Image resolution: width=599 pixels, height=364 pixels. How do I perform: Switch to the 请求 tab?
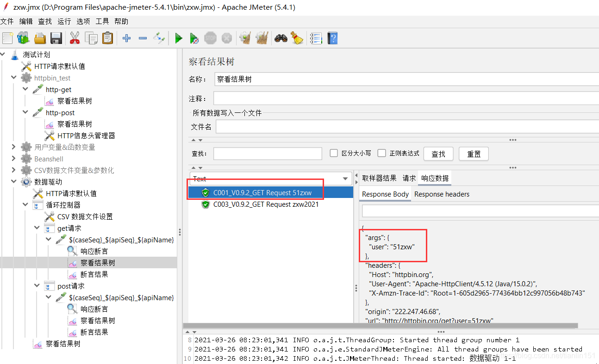point(409,178)
